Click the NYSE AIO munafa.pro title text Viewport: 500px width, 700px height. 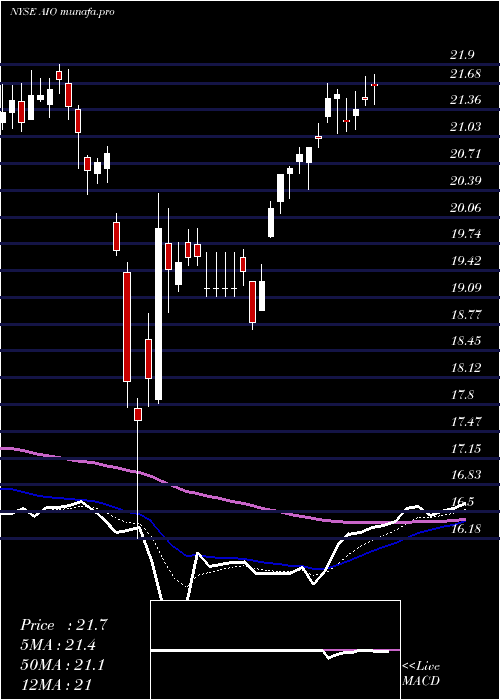pyautogui.click(x=62, y=12)
